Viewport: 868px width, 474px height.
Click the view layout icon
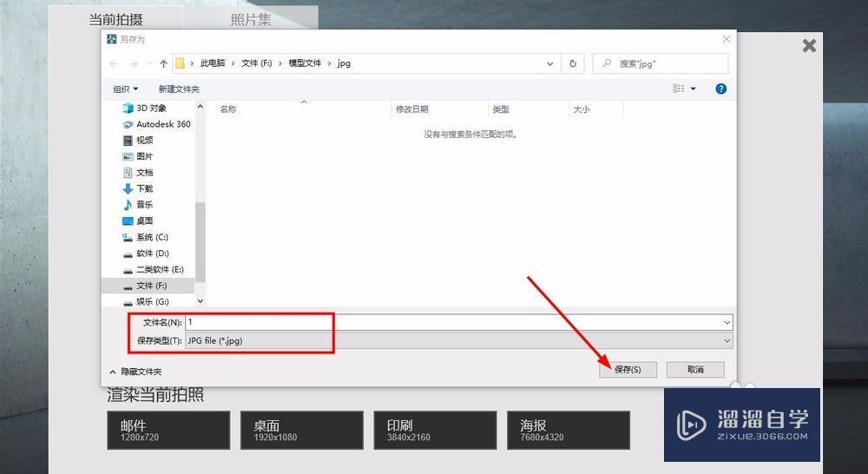coord(679,89)
